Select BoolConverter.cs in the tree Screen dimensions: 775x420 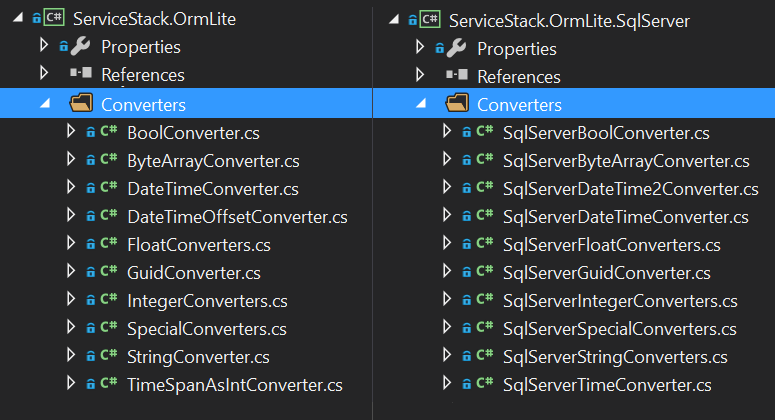pyautogui.click(x=193, y=133)
